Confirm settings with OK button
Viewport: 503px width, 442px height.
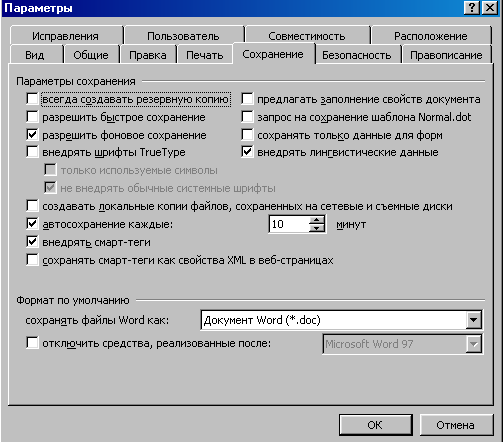tap(375, 425)
